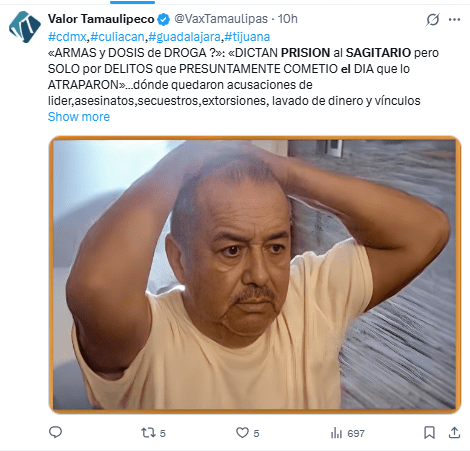Viewport: 470px width, 451px height.
Task: Like the post with heart icon
Action: point(242,433)
